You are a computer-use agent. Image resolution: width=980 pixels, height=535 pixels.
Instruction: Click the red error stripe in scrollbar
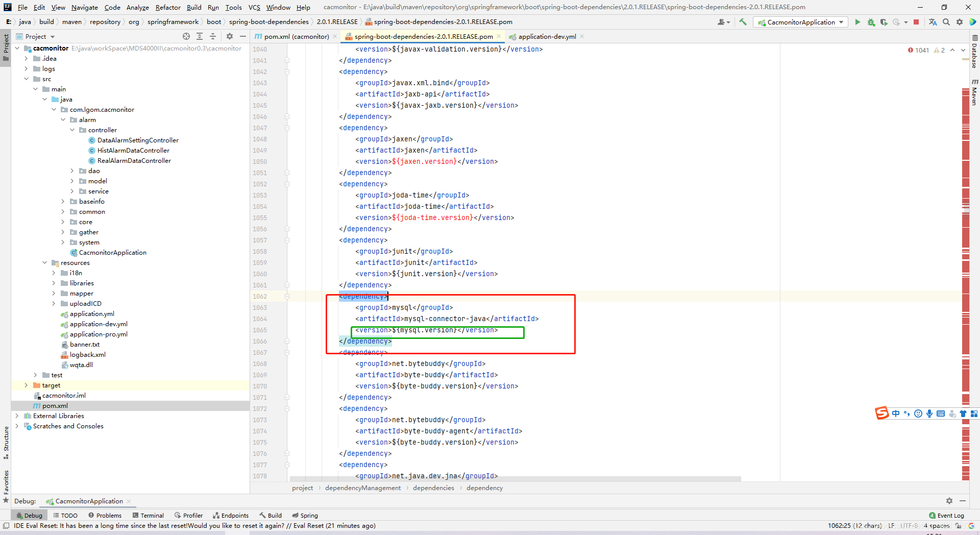click(966, 153)
